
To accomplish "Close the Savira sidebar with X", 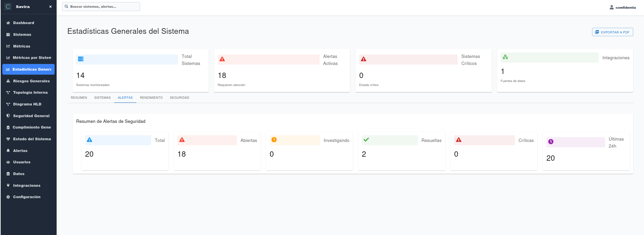I will (x=50, y=7).
